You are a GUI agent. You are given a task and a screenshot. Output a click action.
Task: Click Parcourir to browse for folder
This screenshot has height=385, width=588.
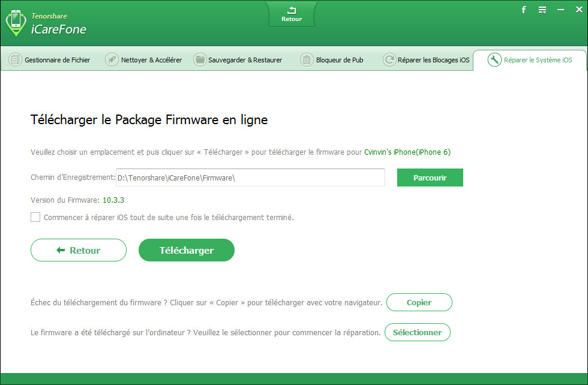click(x=430, y=178)
